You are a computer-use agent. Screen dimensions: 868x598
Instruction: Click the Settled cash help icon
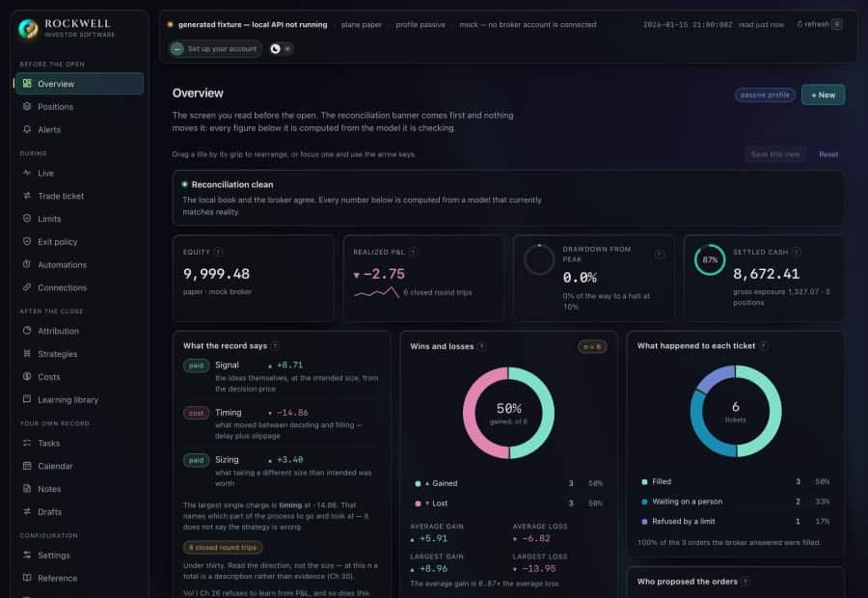796,252
